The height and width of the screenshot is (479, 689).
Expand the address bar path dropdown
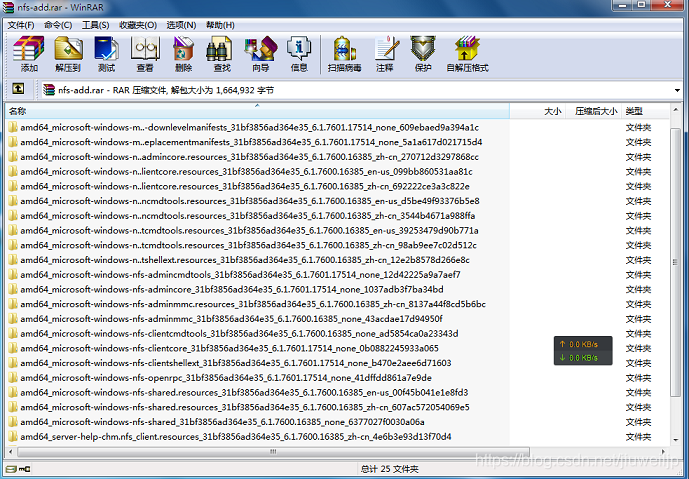(677, 91)
